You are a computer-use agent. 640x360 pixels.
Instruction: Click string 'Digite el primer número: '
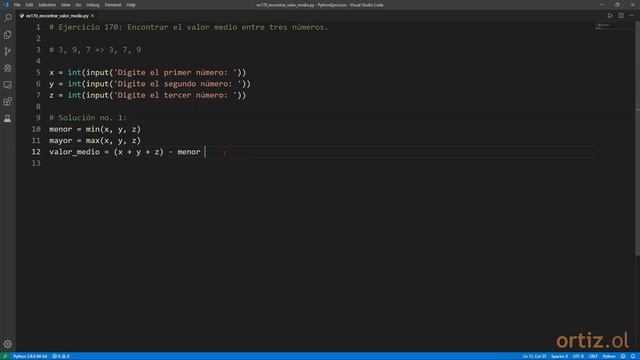(175, 72)
